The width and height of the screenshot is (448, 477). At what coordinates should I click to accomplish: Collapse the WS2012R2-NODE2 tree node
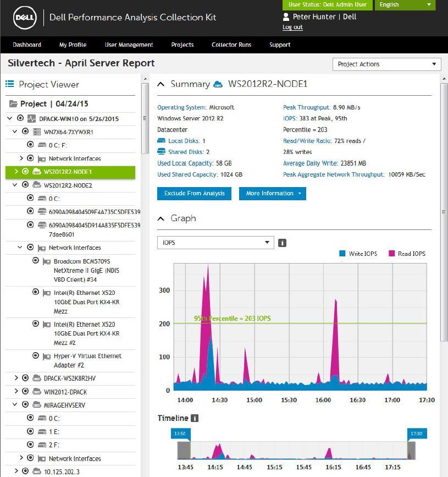click(x=15, y=185)
